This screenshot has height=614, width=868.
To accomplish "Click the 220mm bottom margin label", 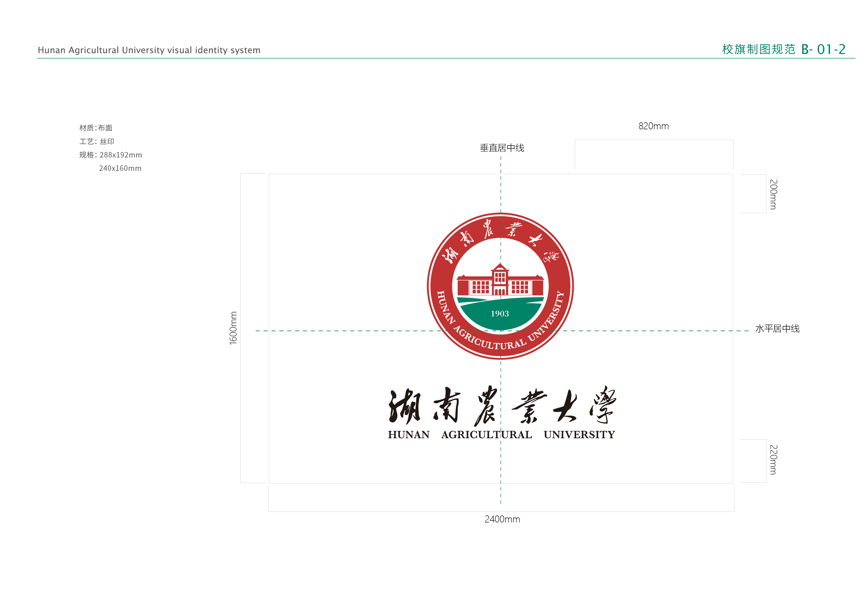I will [x=773, y=460].
